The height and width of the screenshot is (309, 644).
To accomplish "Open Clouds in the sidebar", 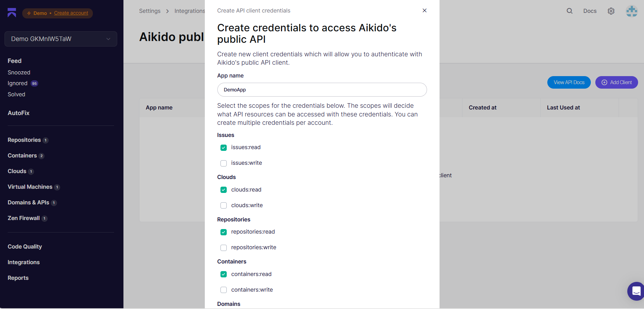I will point(17,171).
